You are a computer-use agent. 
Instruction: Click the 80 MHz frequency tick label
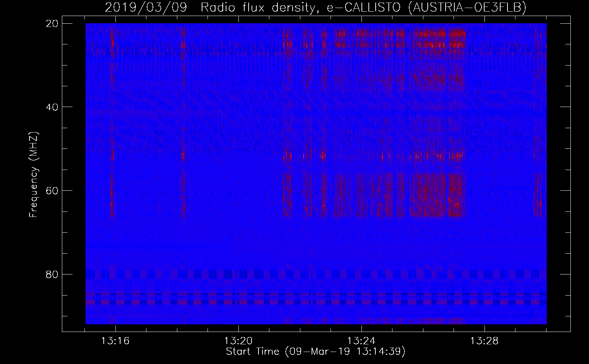(52, 274)
